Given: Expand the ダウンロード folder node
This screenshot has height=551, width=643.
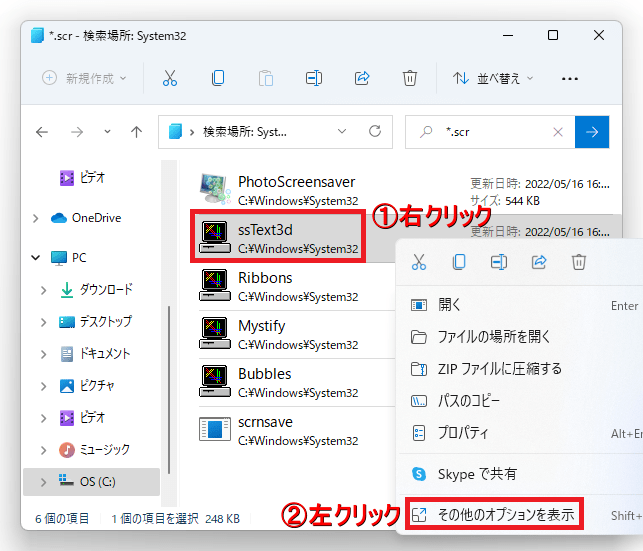Looking at the screenshot, I should tap(43, 290).
